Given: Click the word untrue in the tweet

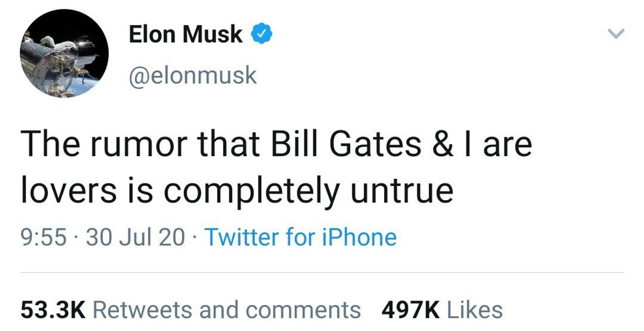Looking at the screenshot, I should coord(402,191).
